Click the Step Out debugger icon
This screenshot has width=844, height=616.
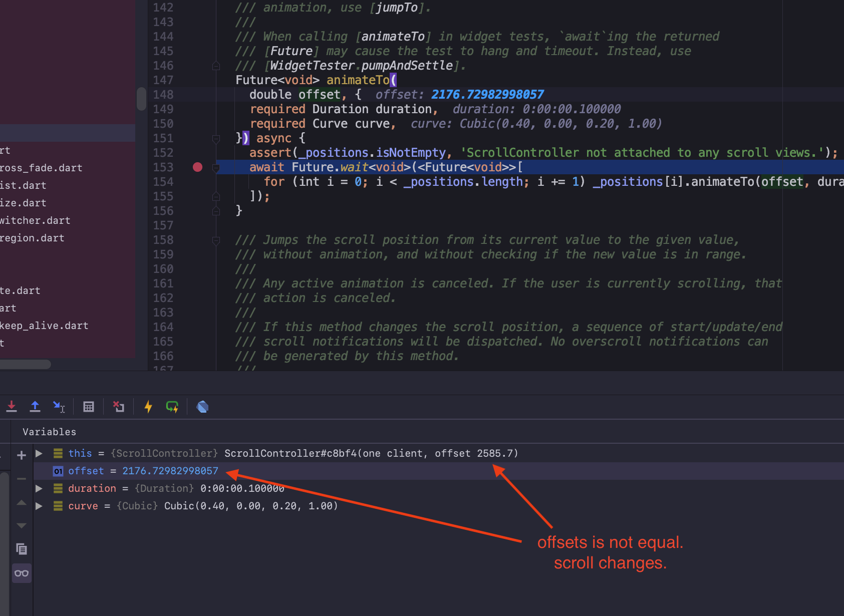(35, 406)
